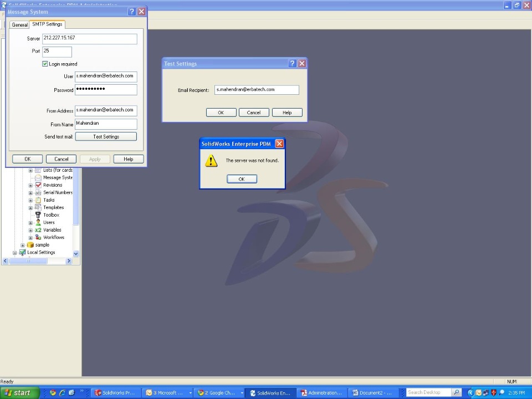Viewport: 532px width, 399px height.
Task: Switch to the General tab
Action: 20,25
